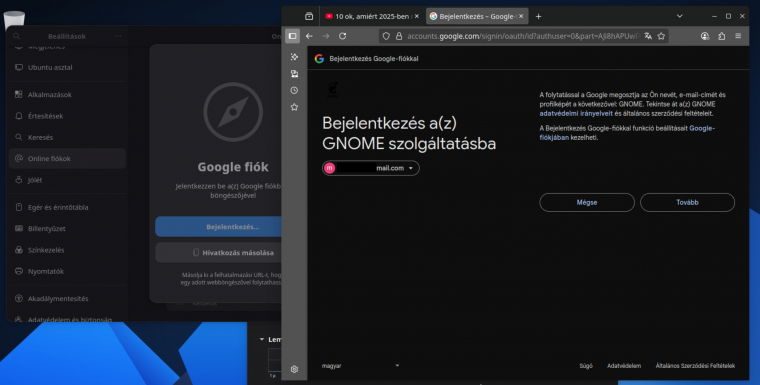760x385 pixels.
Task: Close the YouTube "10 ok" tab
Action: point(416,16)
